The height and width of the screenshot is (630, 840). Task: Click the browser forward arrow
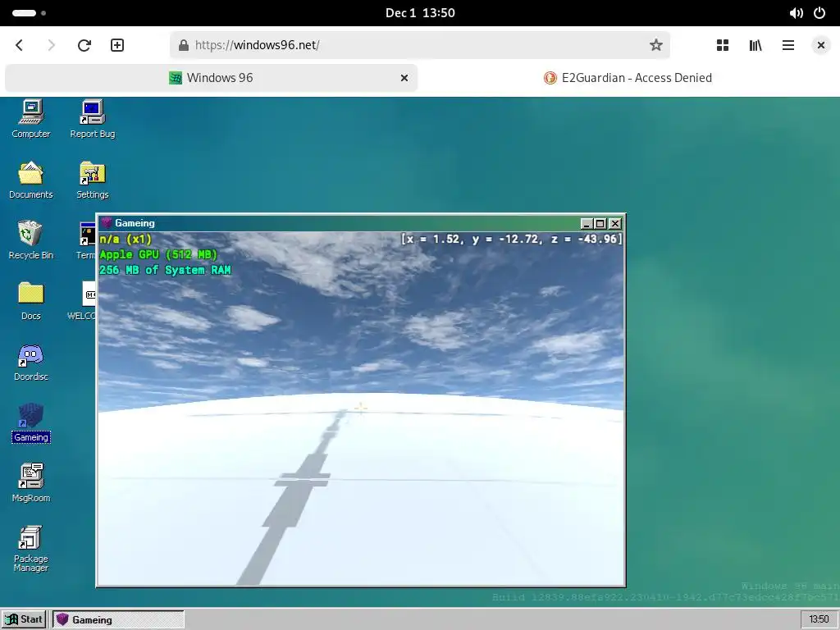(52, 45)
